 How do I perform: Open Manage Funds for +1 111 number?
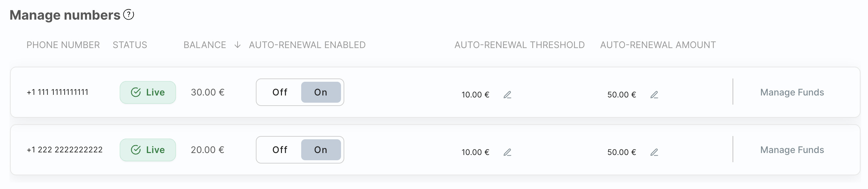792,93
